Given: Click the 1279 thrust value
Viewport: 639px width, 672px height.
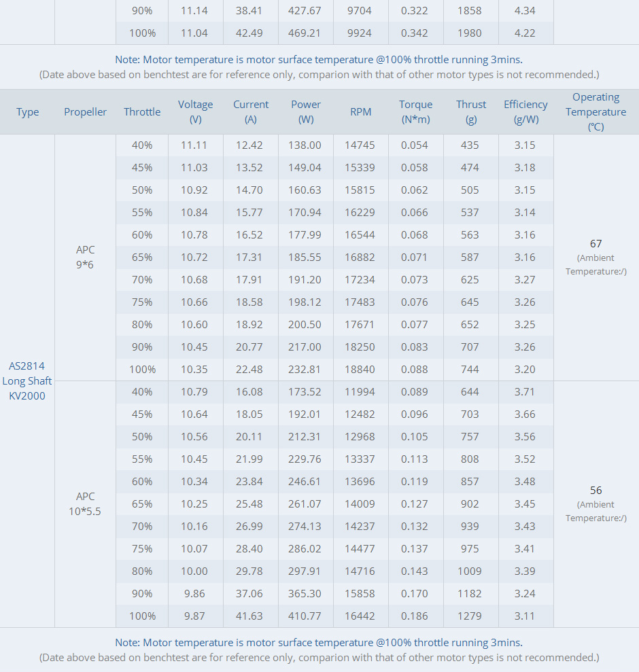Looking at the screenshot, I should coord(470,616).
